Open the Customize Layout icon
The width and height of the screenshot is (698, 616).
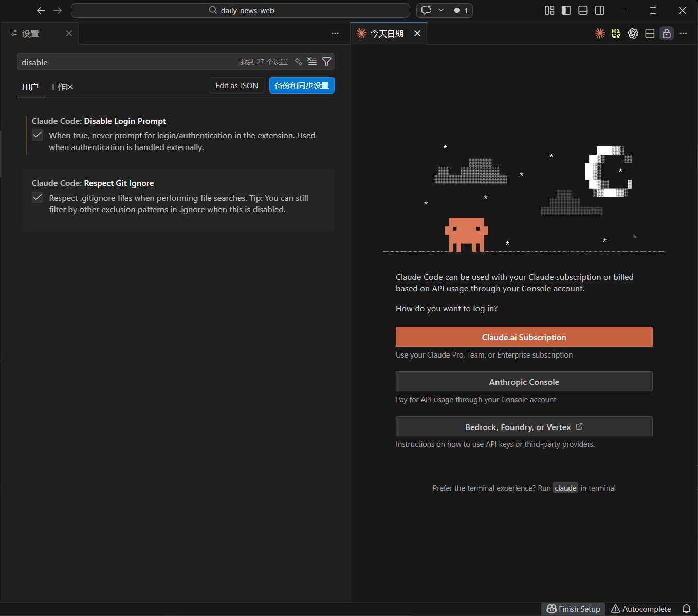coord(549,10)
